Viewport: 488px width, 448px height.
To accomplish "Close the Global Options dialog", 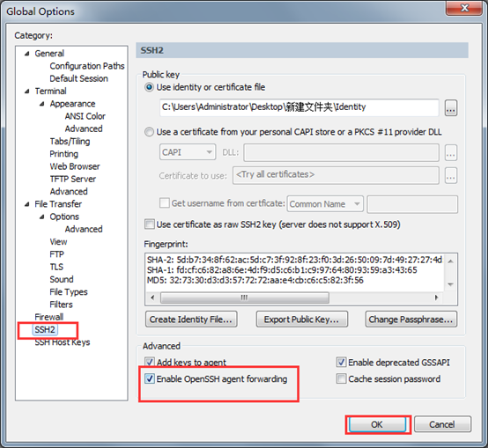I will [464, 8].
